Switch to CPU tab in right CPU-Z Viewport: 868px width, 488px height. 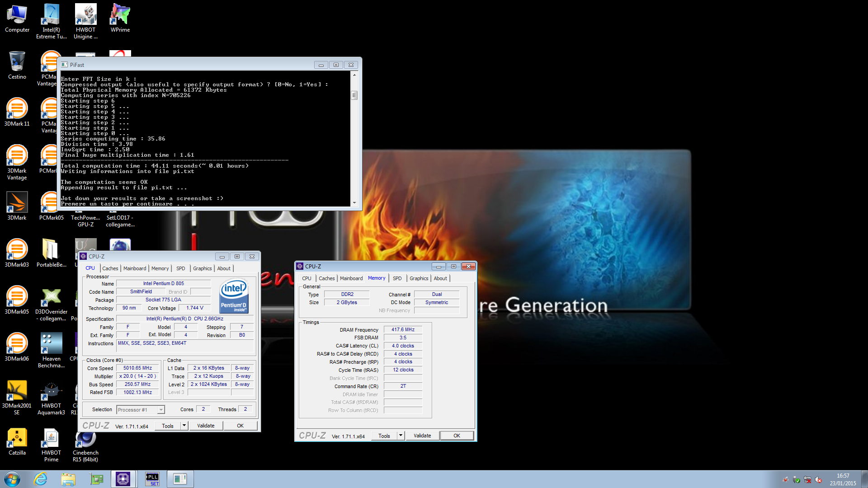click(x=307, y=278)
